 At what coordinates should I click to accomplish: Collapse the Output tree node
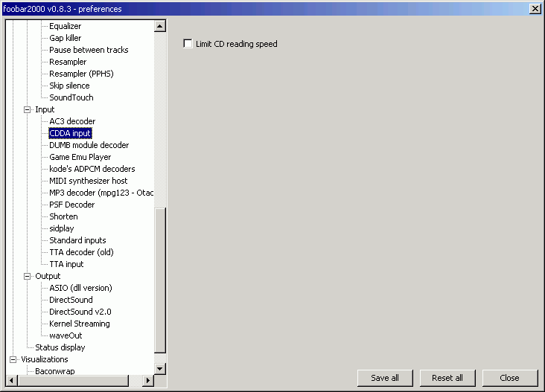click(x=27, y=277)
